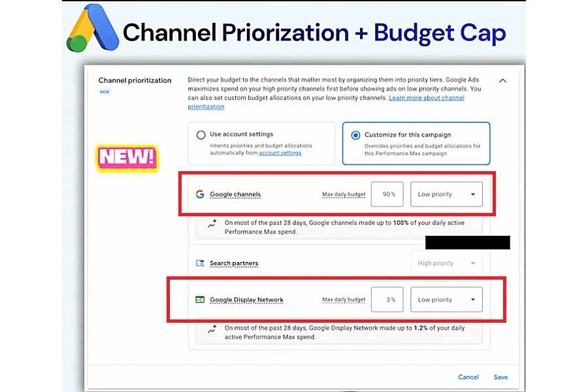
Task: Click the 100% spend insight text
Action: tap(344, 227)
